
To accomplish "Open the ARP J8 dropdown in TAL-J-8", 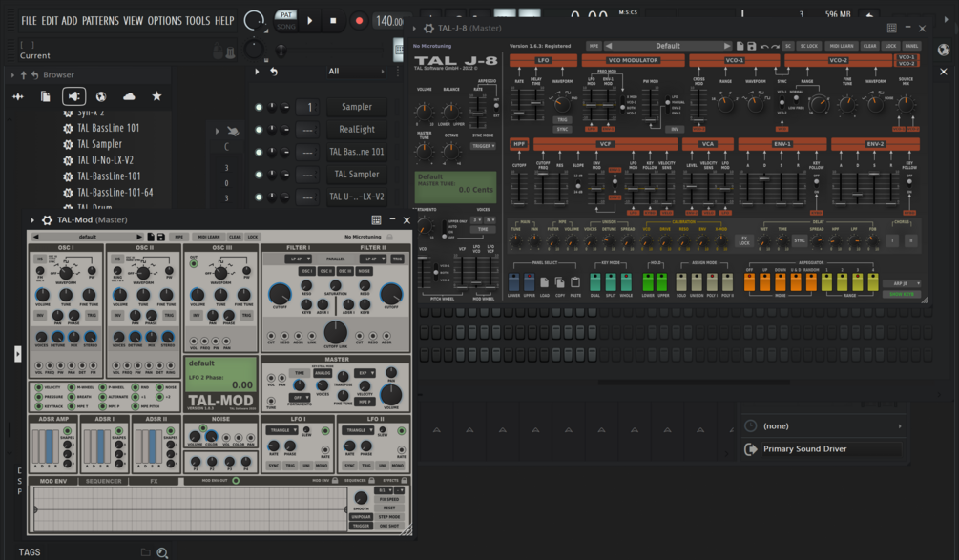I will pyautogui.click(x=902, y=283).
